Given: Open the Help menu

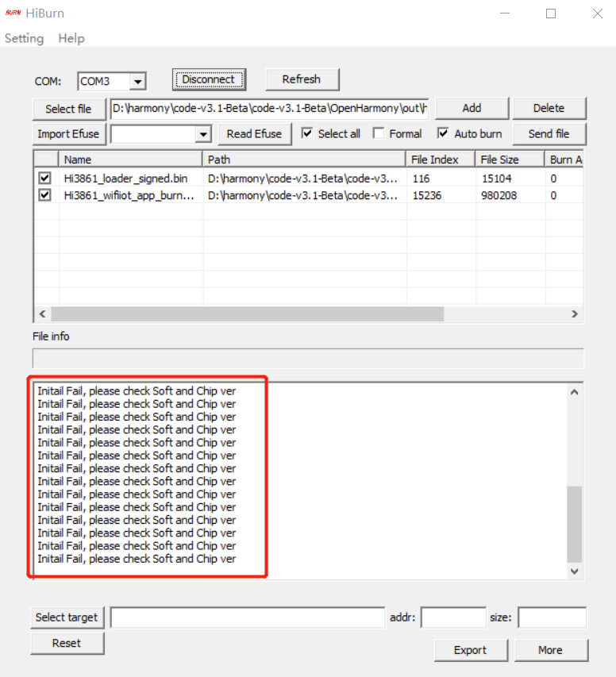Looking at the screenshot, I should click(71, 38).
